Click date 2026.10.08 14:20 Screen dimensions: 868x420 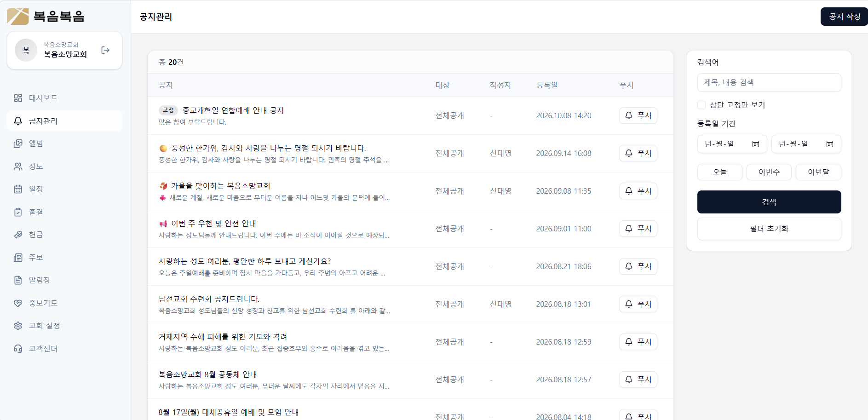pyautogui.click(x=563, y=115)
